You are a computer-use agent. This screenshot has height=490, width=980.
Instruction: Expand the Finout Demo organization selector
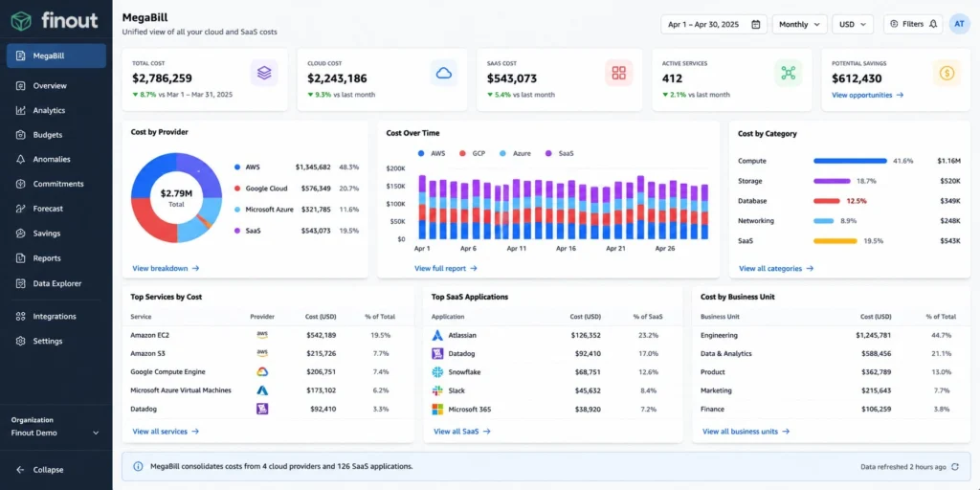[x=56, y=433]
